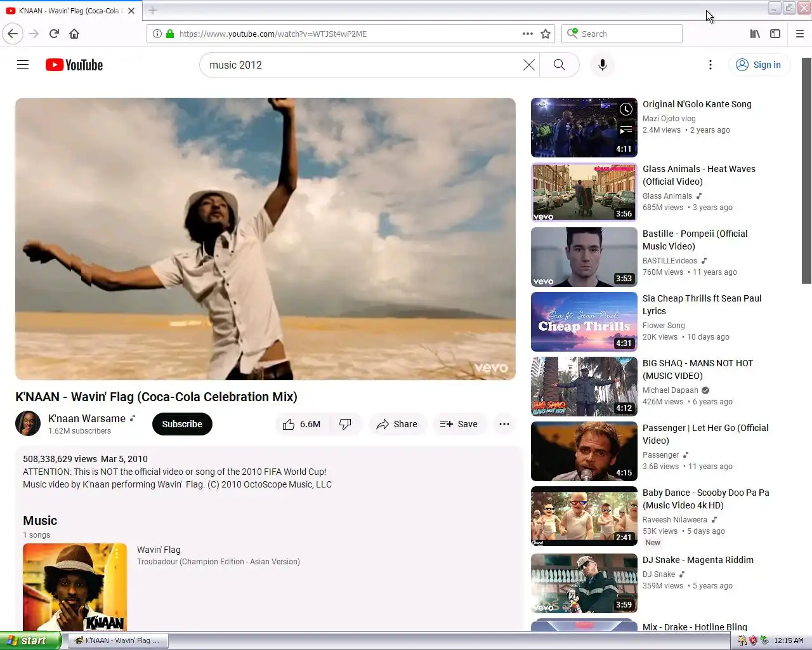The height and width of the screenshot is (650, 812).
Task: Dislike the video with thumbs down
Action: pyautogui.click(x=345, y=424)
